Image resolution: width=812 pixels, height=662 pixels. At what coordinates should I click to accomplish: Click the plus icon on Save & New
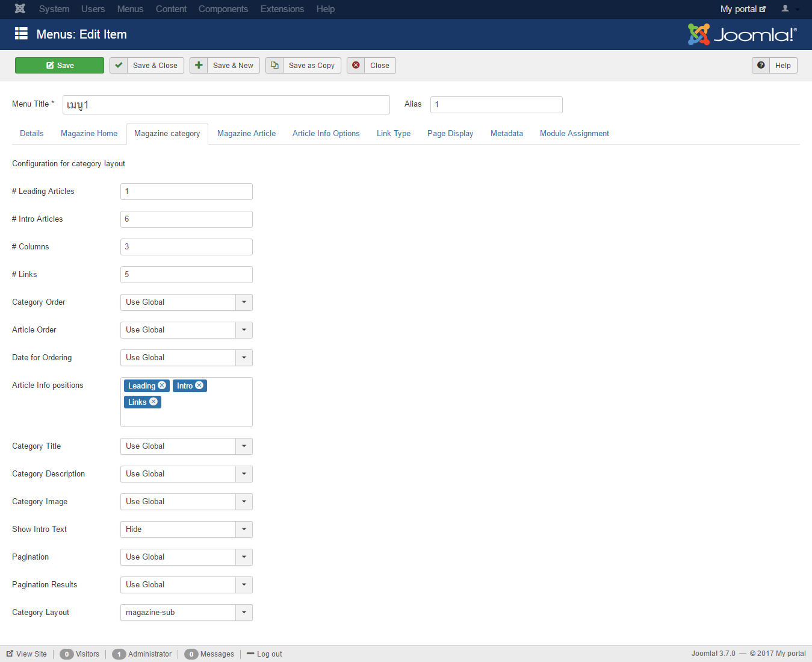(199, 66)
